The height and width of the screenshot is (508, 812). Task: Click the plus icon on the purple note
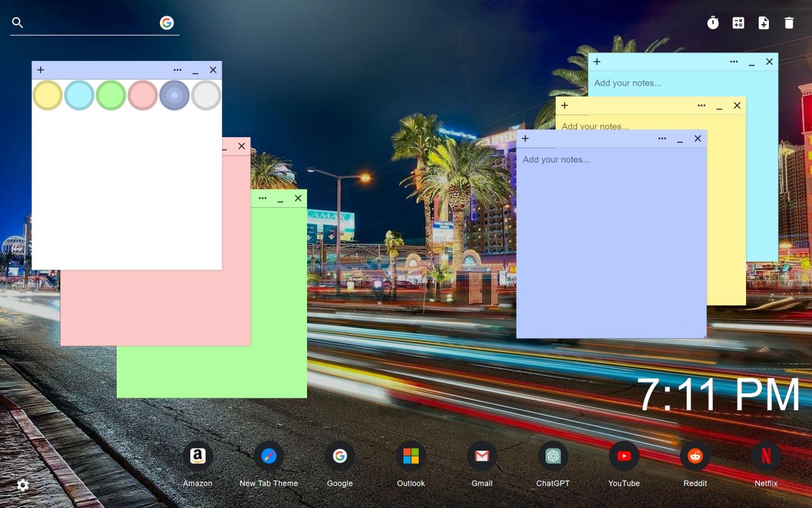[525, 138]
